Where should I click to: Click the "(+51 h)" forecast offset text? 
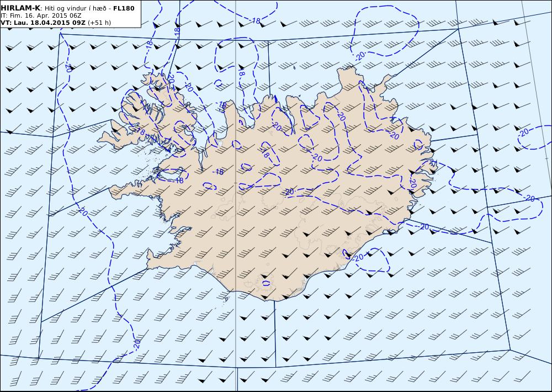(x=99, y=23)
